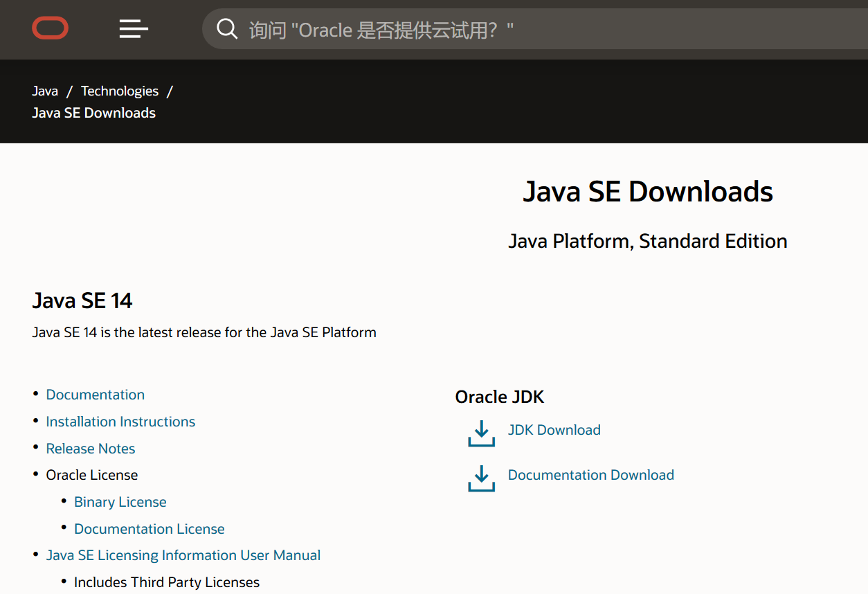Click the Oracle JDK heading
This screenshot has width=868, height=594.
(500, 397)
